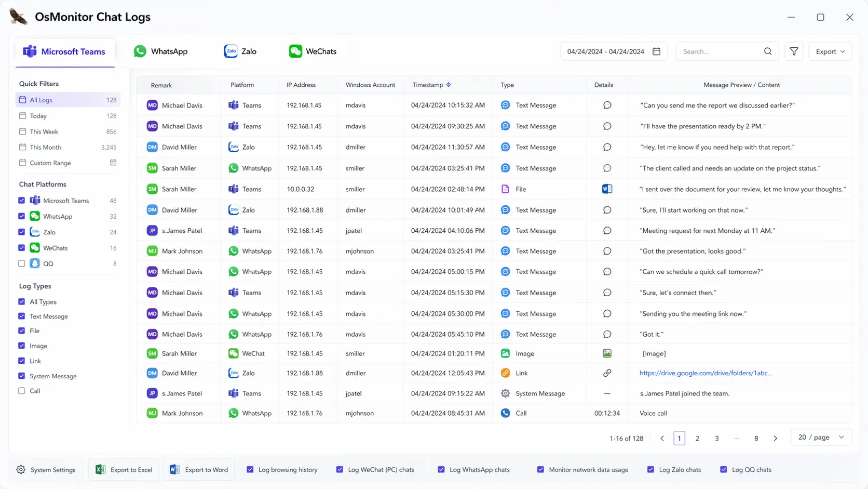Select the This Week quick filter
This screenshot has height=489, width=868.
pyautogui.click(x=68, y=131)
